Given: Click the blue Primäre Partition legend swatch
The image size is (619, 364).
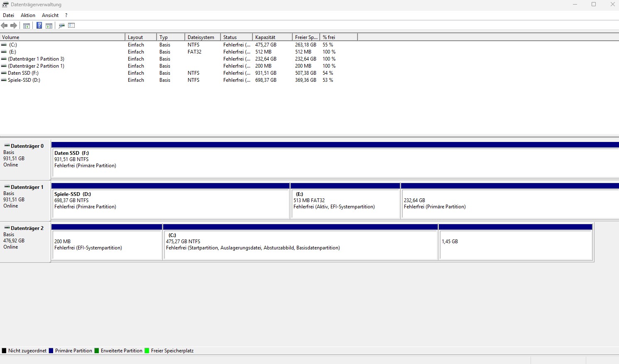Looking at the screenshot, I should pyautogui.click(x=51, y=351).
